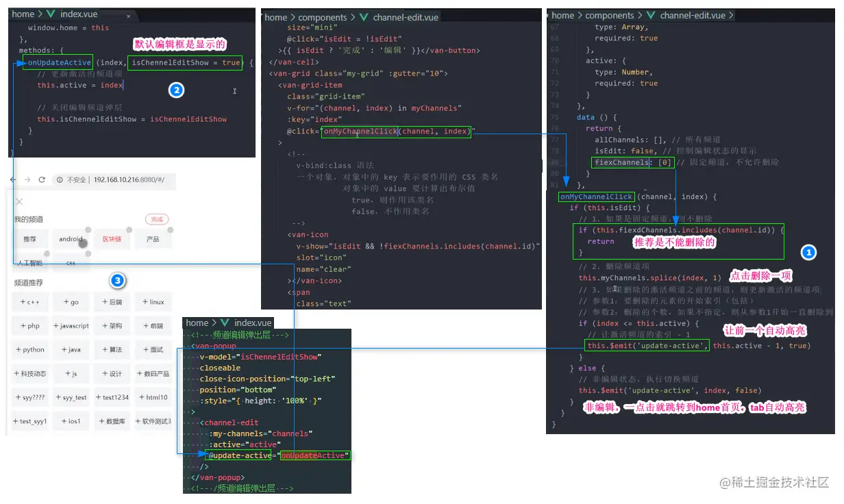Image resolution: width=844 pixels, height=504 pixels.
Task: Add the python recommended channel
Action: pyautogui.click(x=29, y=349)
